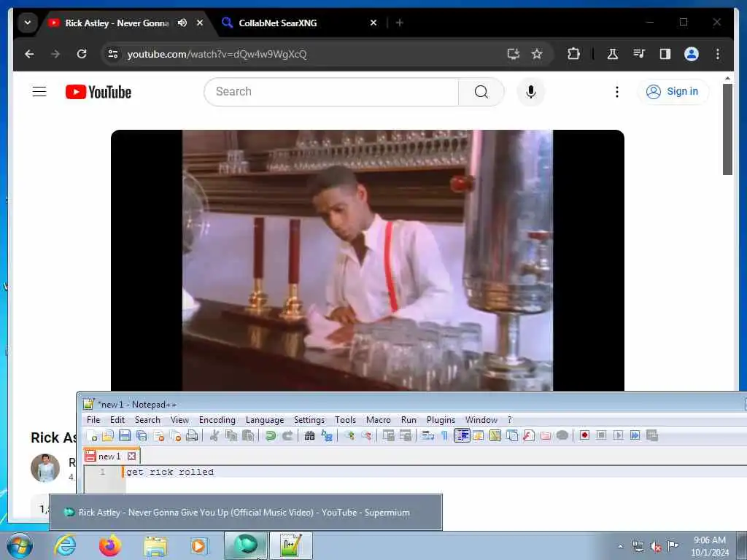Screen dimensions: 747x560
Task: Open Firefox from the taskbar
Action: 110,545
